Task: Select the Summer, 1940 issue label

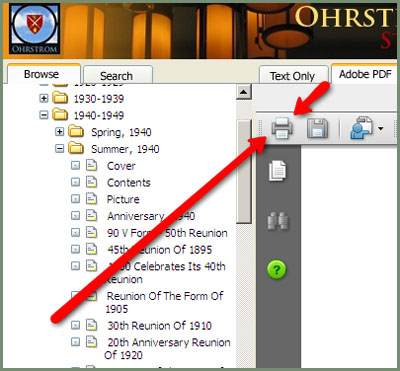Action: (x=125, y=149)
